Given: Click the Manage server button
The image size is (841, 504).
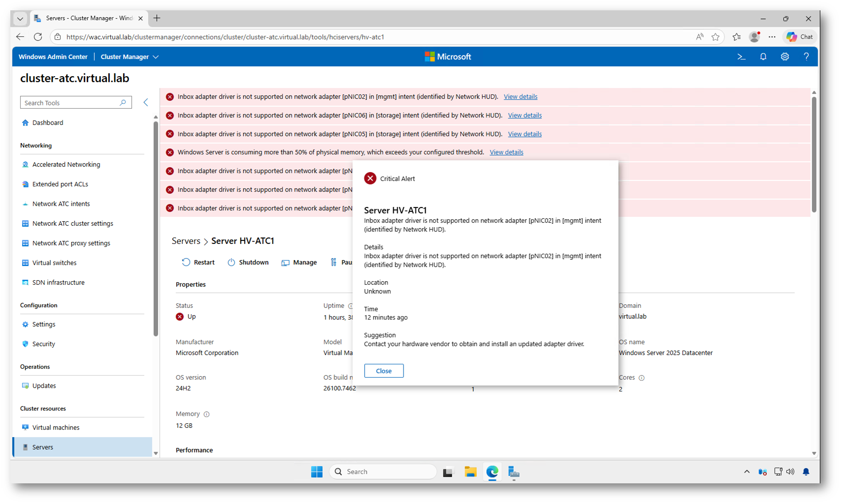Looking at the screenshot, I should (x=299, y=263).
